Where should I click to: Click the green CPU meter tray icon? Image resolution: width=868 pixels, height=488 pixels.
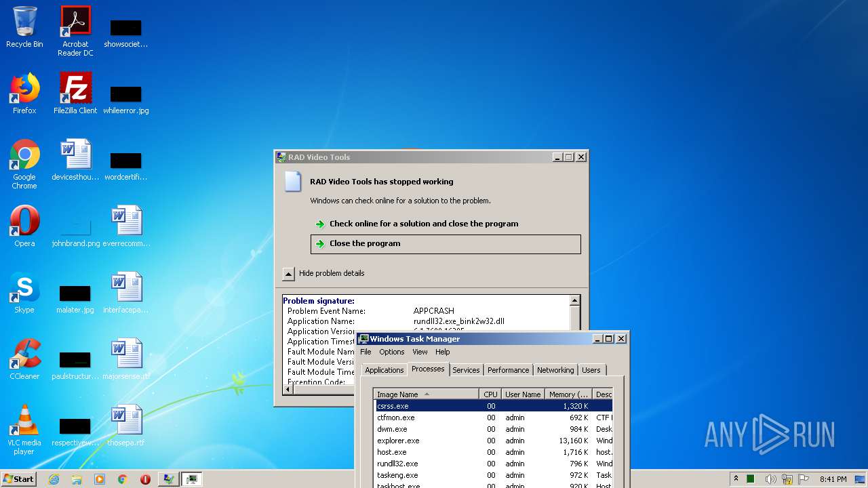point(751,479)
